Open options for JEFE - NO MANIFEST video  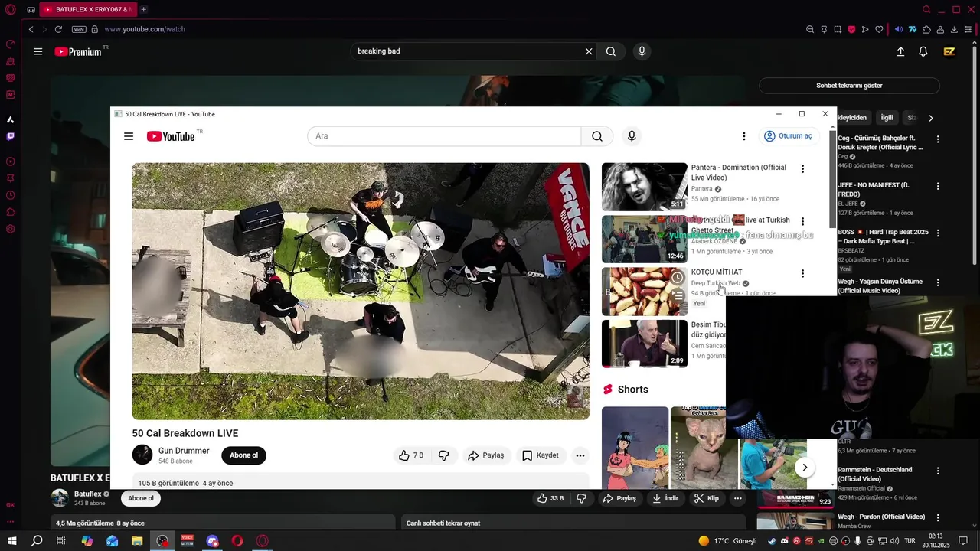938,186
